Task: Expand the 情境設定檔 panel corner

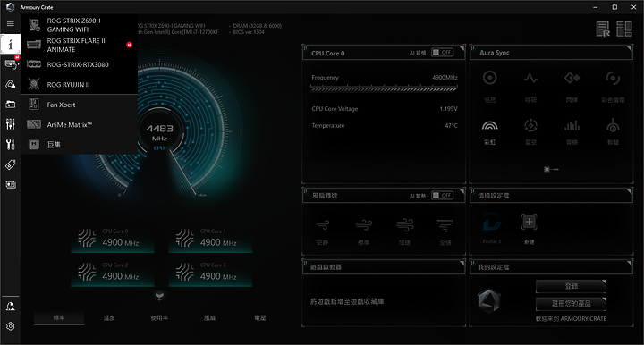Action: click(x=630, y=191)
